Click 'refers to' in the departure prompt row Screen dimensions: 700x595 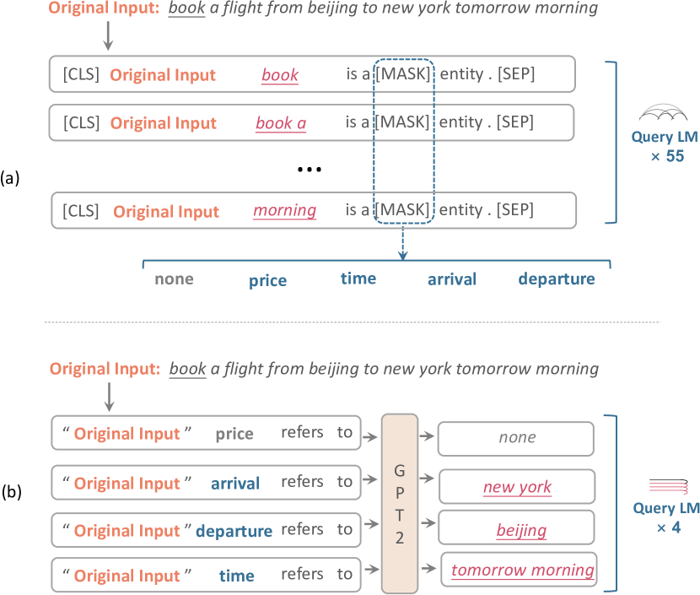click(317, 529)
